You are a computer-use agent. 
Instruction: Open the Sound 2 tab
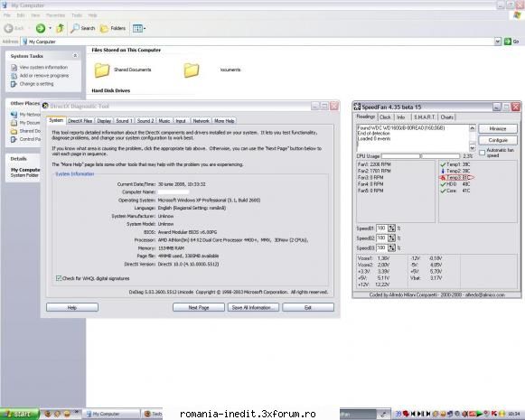point(145,121)
